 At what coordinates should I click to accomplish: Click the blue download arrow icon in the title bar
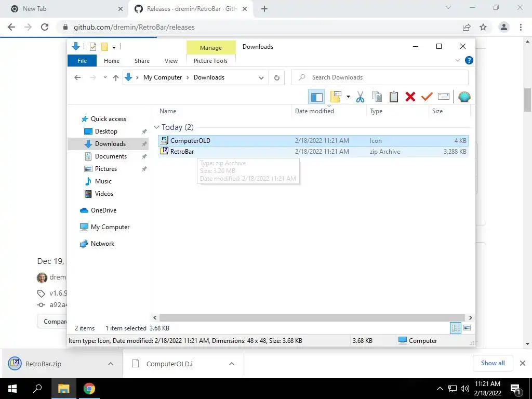pyautogui.click(x=76, y=46)
